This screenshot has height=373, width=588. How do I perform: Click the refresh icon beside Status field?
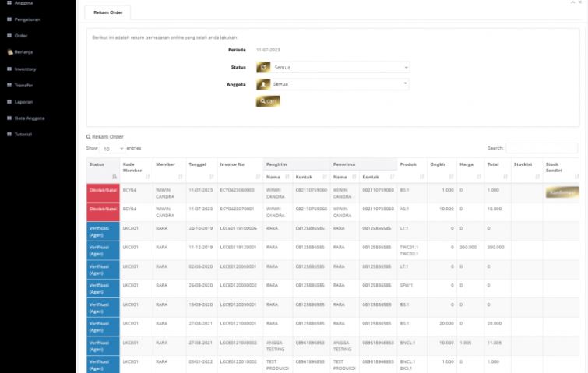pos(263,68)
